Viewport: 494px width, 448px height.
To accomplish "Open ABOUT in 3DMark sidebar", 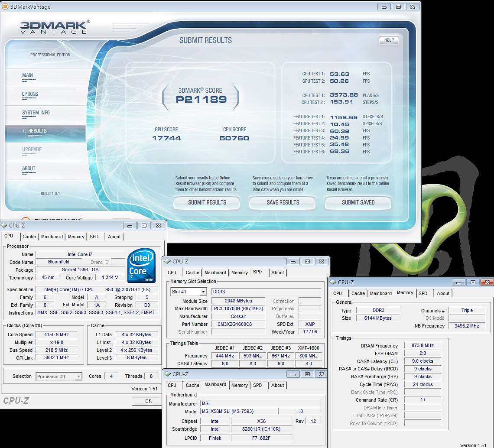I will click(x=29, y=169).
